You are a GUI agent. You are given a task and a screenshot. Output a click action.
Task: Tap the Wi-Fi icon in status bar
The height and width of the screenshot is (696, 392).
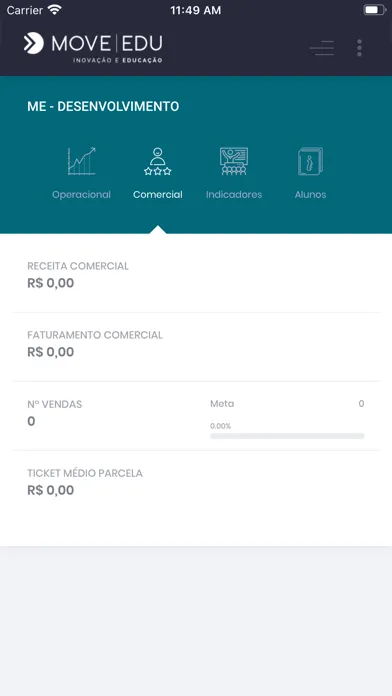[x=55, y=10]
